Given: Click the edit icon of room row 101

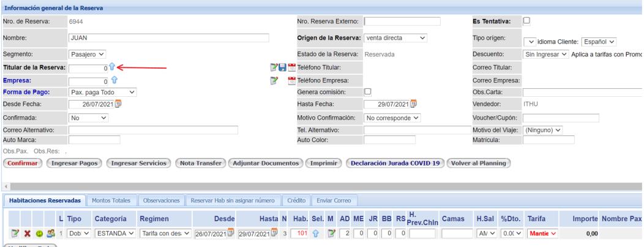Looking at the screenshot, I should tap(15, 234).
